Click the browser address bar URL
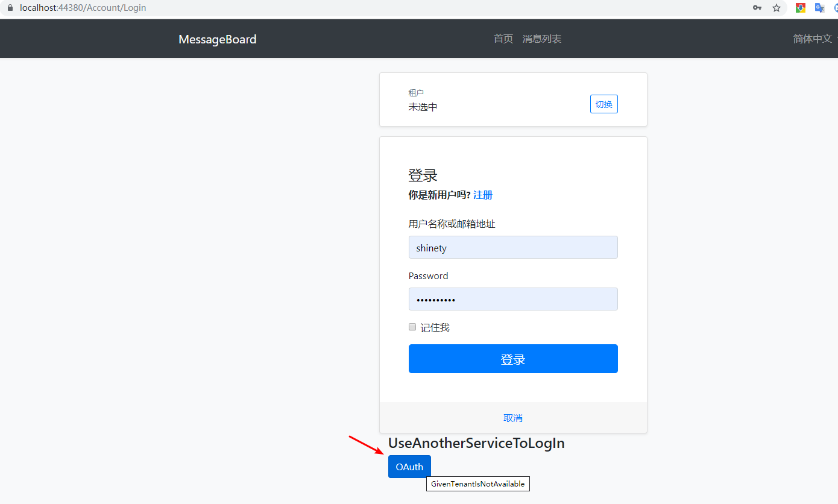Screen dimensions: 838x504 (83, 8)
